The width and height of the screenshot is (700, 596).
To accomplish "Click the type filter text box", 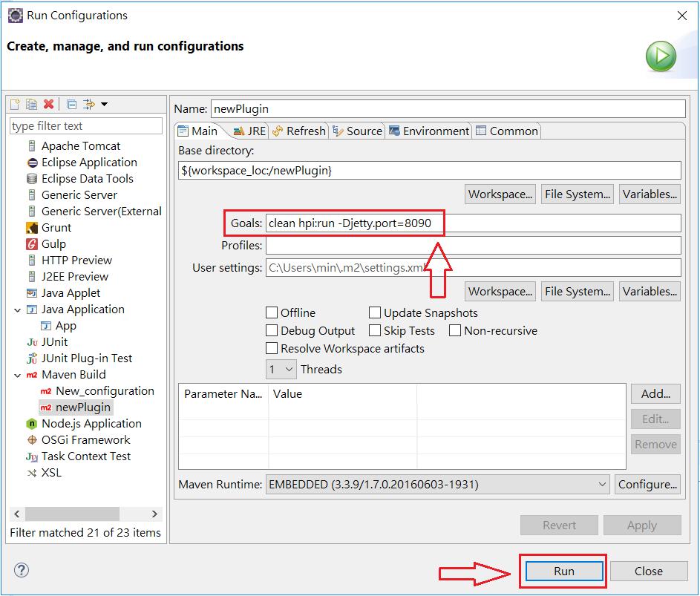I will click(85, 126).
